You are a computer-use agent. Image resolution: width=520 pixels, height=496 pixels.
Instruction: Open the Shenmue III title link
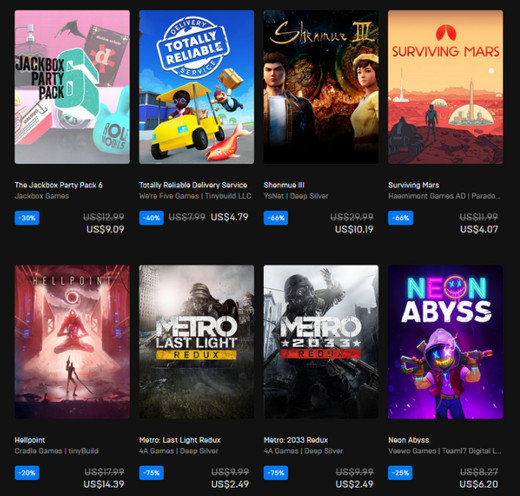point(284,185)
